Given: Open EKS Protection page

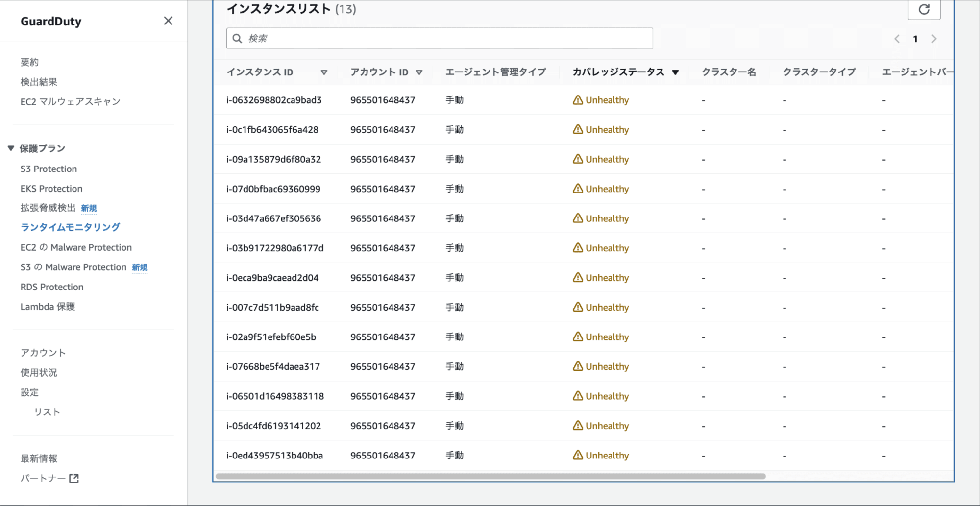Looking at the screenshot, I should (51, 188).
